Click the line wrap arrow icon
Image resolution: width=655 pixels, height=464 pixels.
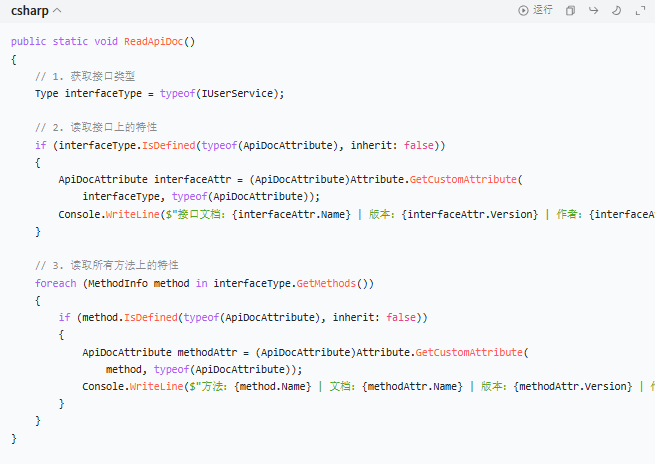(x=593, y=10)
